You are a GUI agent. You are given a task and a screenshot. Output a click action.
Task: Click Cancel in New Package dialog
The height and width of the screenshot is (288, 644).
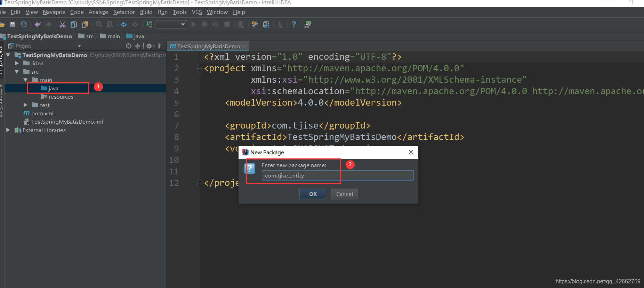point(344,194)
